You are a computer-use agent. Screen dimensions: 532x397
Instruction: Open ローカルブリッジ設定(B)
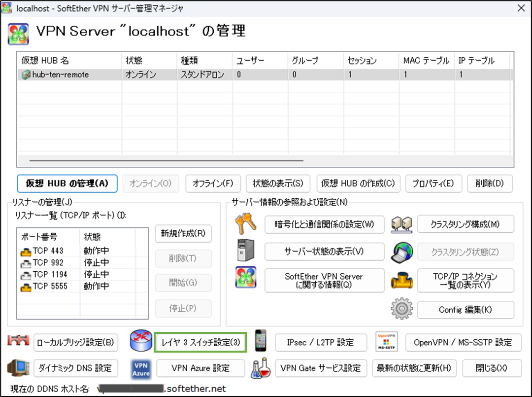click(x=76, y=342)
